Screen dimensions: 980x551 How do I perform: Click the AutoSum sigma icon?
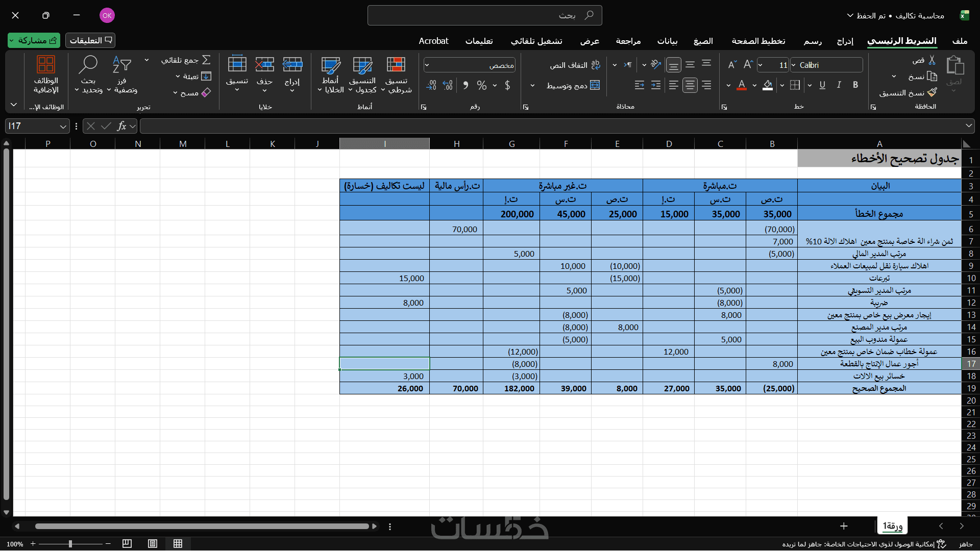coord(206,60)
